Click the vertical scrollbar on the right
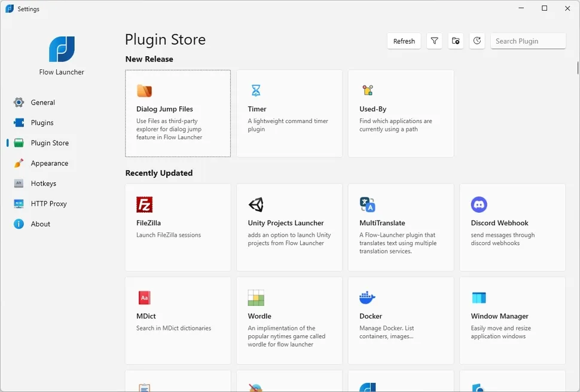 576,69
